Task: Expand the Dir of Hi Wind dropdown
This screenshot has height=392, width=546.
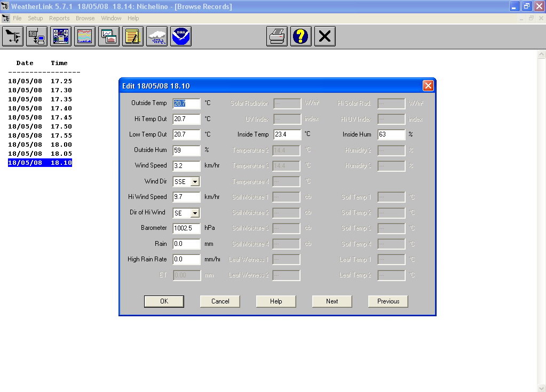Action: pyautogui.click(x=195, y=213)
